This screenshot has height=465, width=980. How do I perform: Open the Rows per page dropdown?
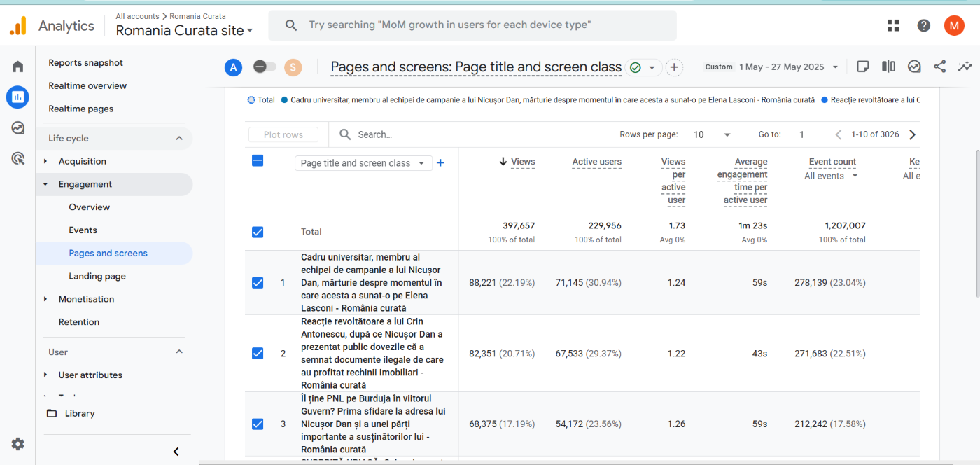point(712,134)
